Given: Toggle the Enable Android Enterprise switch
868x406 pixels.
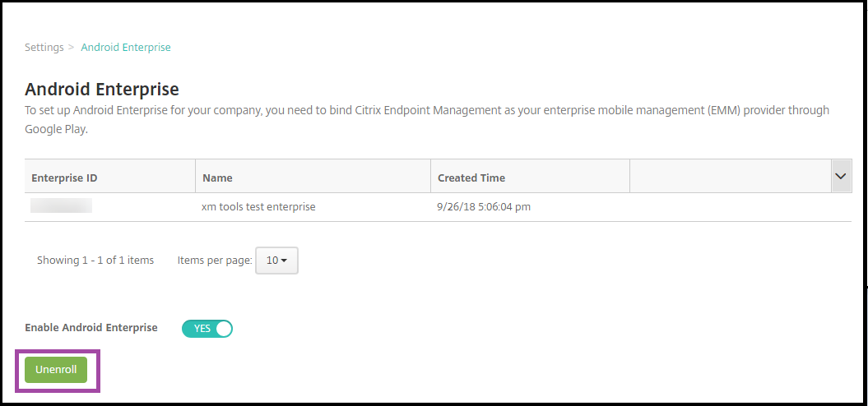Looking at the screenshot, I should [x=207, y=328].
